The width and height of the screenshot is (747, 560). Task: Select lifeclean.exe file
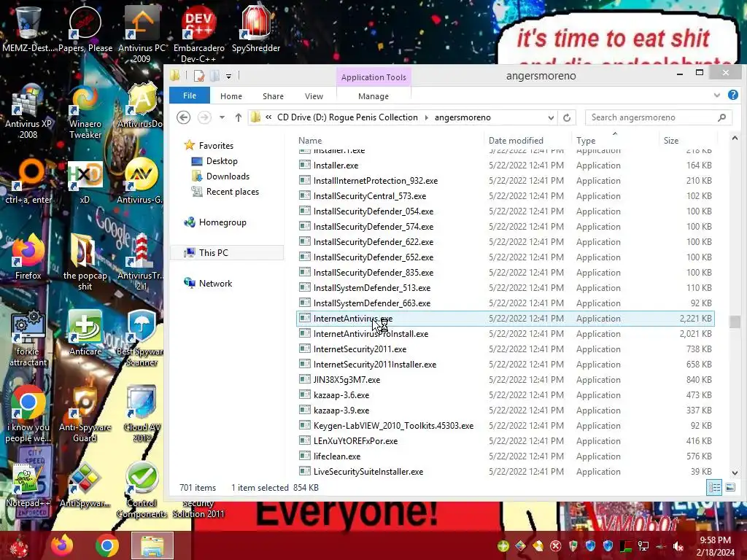tap(505, 456)
